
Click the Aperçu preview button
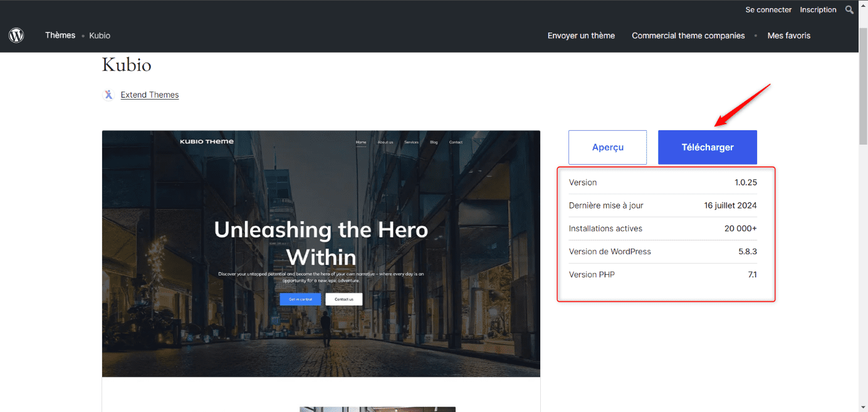coord(607,147)
